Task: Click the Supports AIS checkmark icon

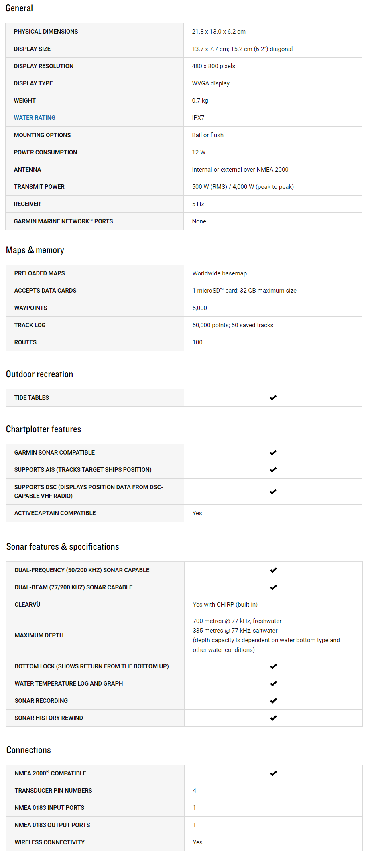Action: (273, 470)
